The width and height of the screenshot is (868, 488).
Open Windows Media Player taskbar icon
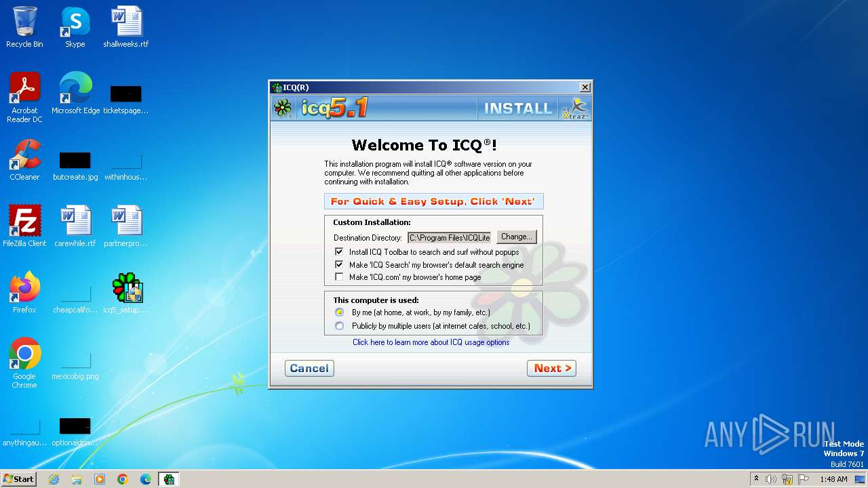click(100, 479)
